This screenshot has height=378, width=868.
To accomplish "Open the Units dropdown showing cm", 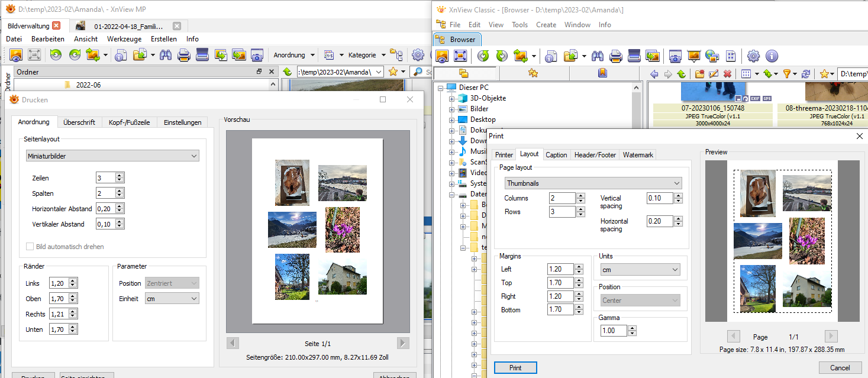I will [639, 270].
